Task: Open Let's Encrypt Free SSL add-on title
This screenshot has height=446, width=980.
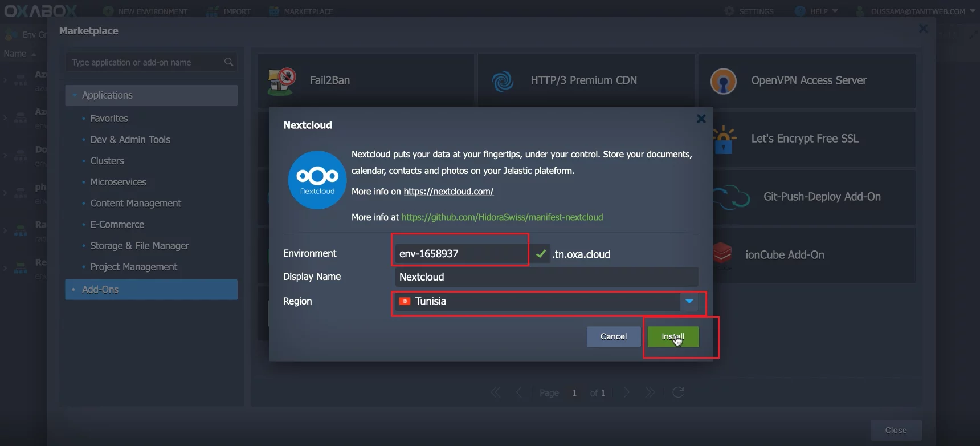Action: (x=805, y=139)
